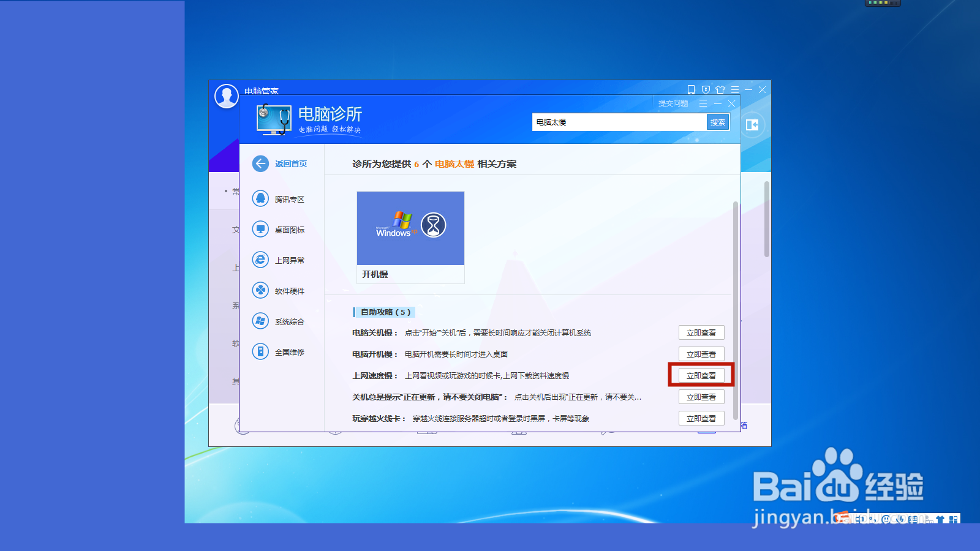Viewport: 980px width, 551px height.
Task: Select the 桌面图标 menu label
Action: 290,230
